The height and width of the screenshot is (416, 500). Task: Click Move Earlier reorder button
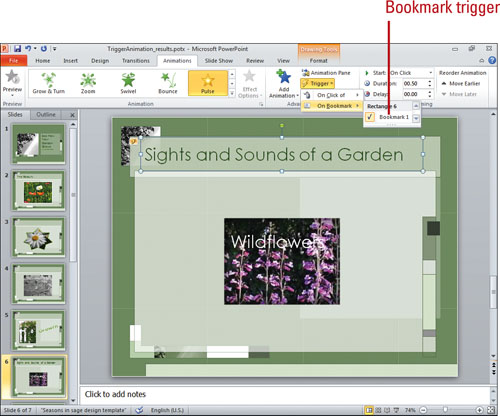click(x=461, y=83)
